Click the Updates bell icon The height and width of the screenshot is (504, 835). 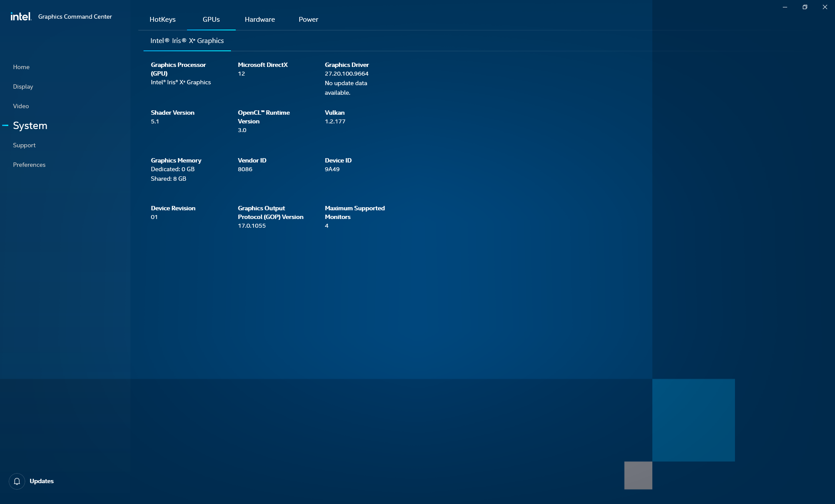(x=17, y=481)
